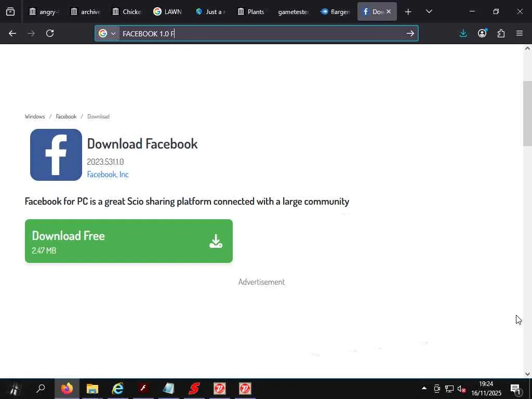Click the 'Download Facebook' heading
The height and width of the screenshot is (399, 532).
tap(142, 144)
